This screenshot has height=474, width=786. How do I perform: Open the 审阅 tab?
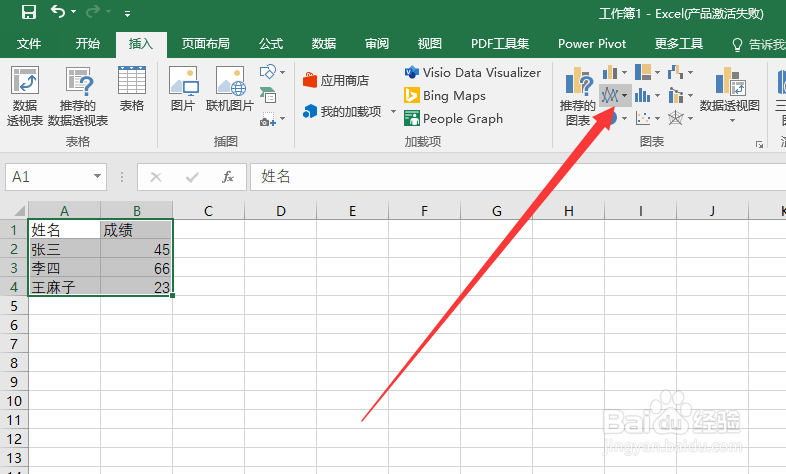click(376, 44)
